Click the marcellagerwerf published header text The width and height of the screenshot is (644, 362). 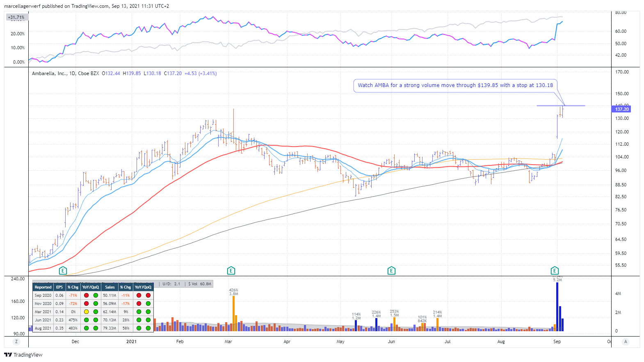(x=87, y=6)
